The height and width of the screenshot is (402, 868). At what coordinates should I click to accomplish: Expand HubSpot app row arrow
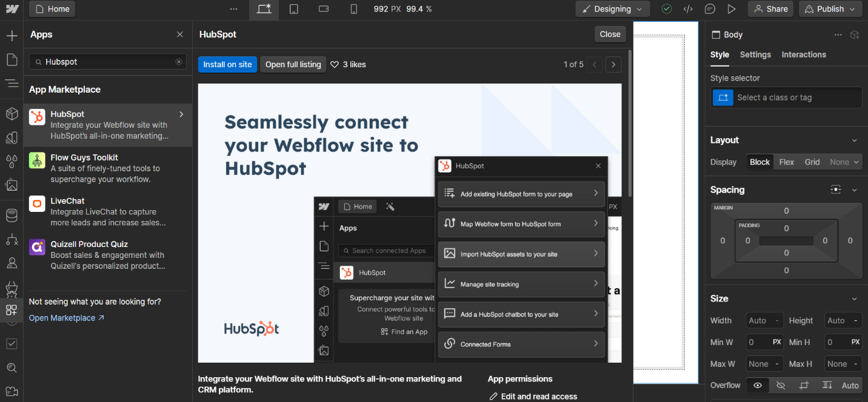(181, 114)
